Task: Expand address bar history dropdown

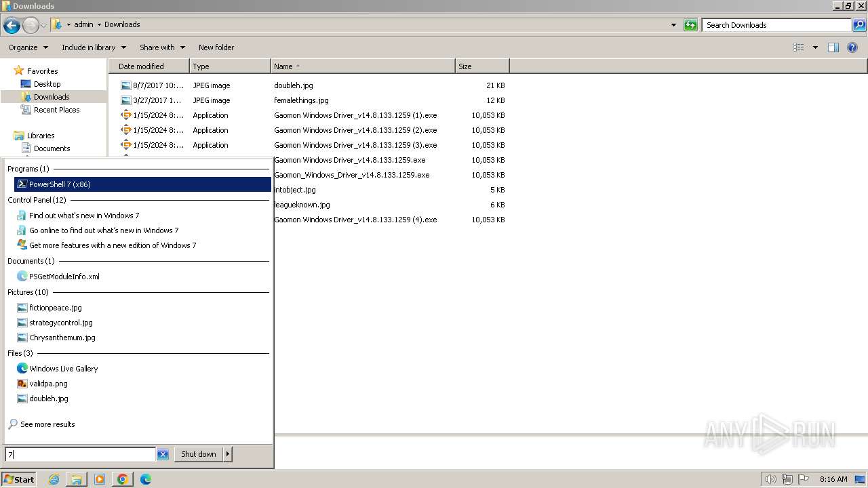Action: pos(673,25)
